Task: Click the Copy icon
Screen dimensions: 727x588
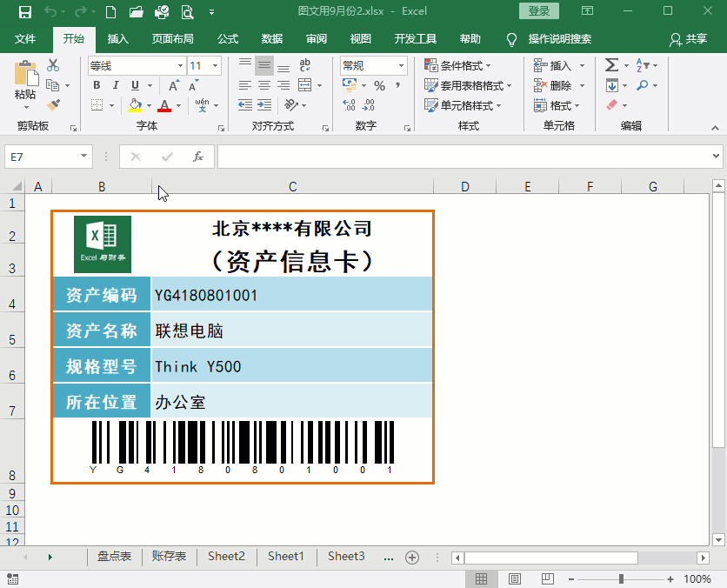Action: [52, 85]
